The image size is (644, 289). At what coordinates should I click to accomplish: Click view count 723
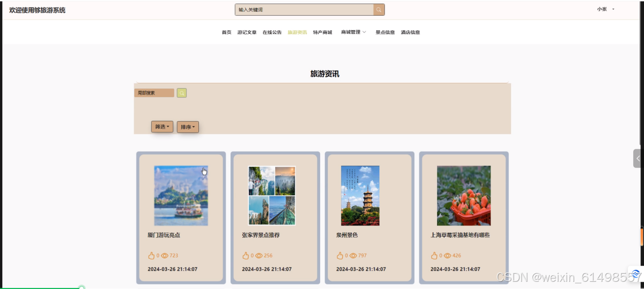click(174, 256)
